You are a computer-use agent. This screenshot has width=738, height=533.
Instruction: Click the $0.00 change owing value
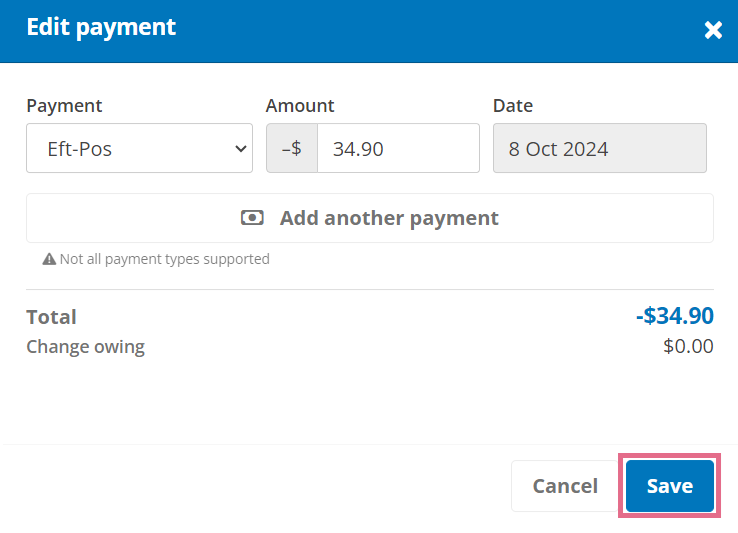tap(688, 346)
